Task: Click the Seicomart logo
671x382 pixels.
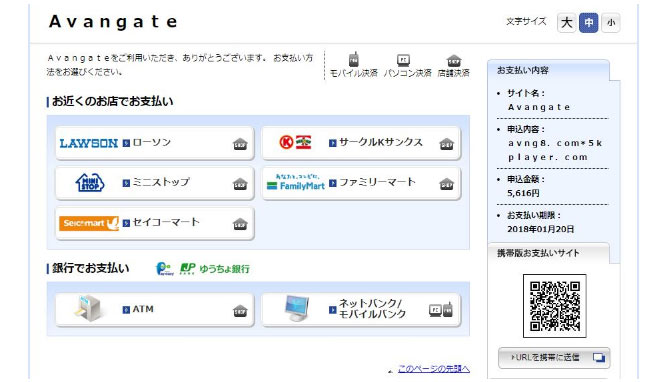Action: click(x=89, y=223)
